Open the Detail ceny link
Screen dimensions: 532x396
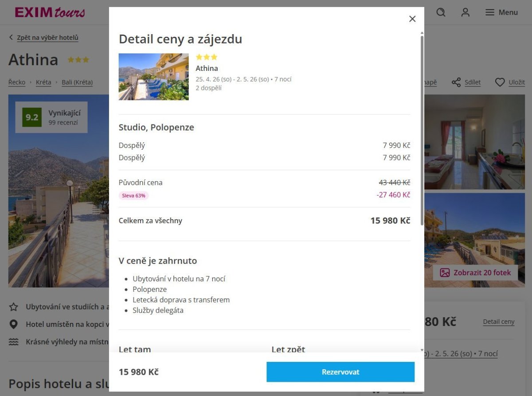(x=499, y=322)
